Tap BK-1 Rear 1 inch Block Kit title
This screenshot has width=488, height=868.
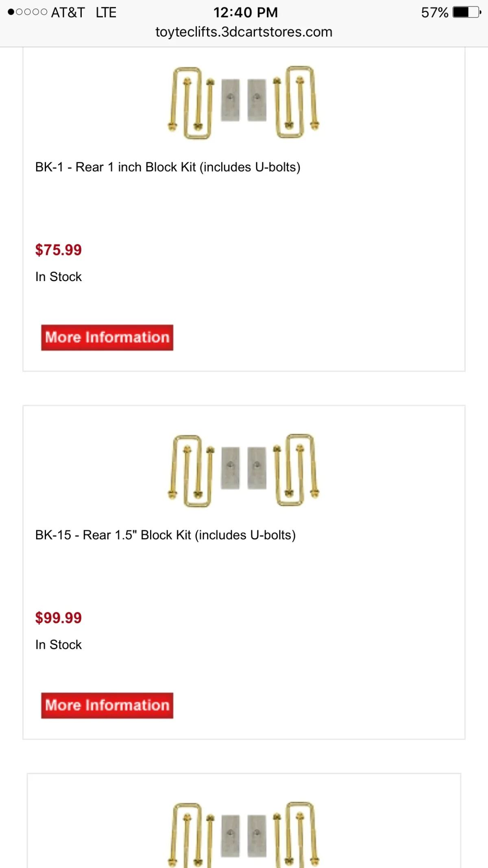pyautogui.click(x=168, y=167)
